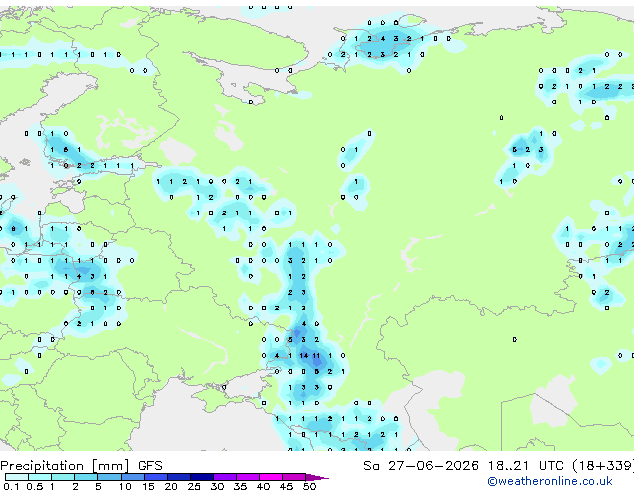The image size is (634, 490).
Task: Click the '15' legend scale label
Action: coord(148,486)
